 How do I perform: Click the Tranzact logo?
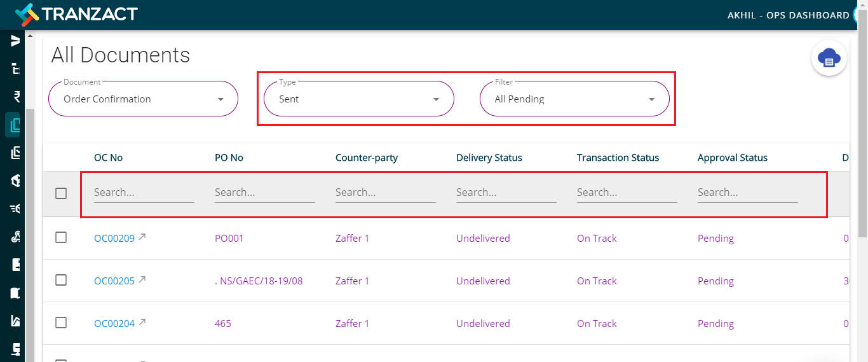point(76,13)
